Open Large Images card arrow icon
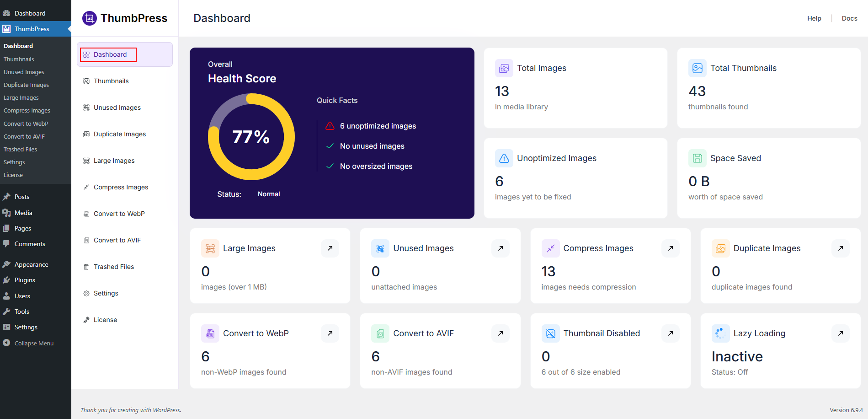Screen dimensions: 868x419 [330, 248]
